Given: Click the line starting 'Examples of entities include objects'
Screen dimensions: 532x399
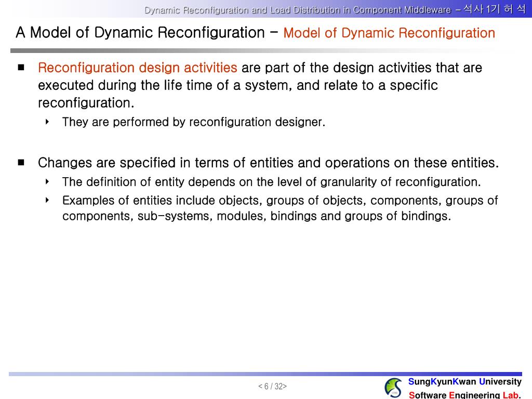Looking at the screenshot, I should (x=280, y=201).
